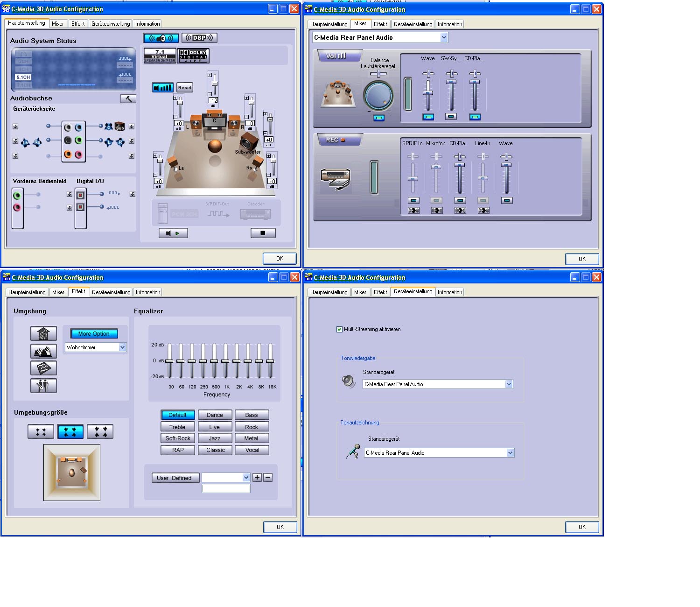Select Wave as recording source in REC
This screenshot has width=700, height=607.
(507, 201)
